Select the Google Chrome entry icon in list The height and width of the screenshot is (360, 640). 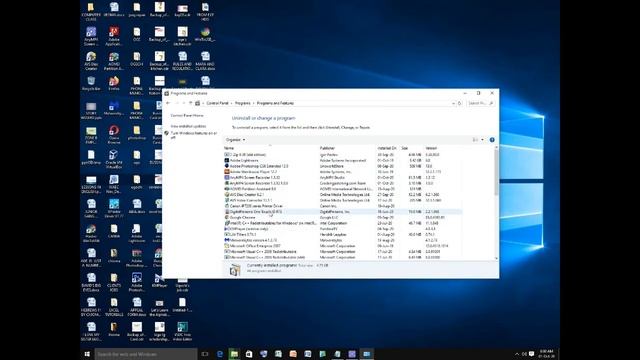227,218
